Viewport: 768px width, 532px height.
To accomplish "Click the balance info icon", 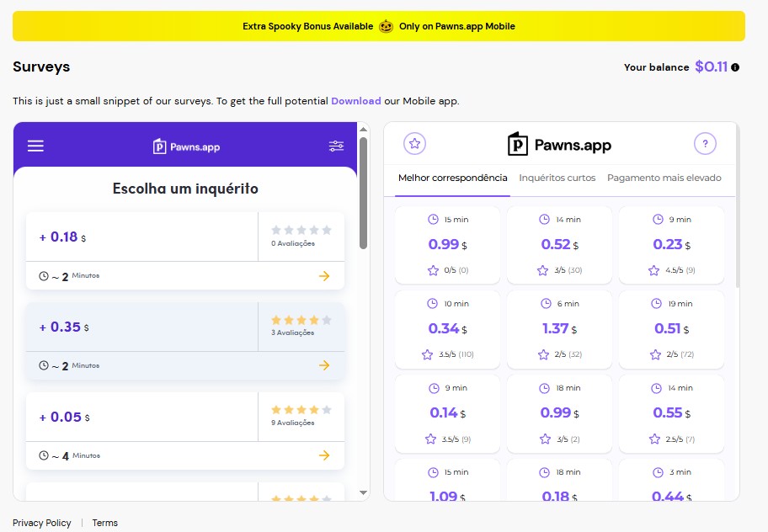I will (x=735, y=67).
